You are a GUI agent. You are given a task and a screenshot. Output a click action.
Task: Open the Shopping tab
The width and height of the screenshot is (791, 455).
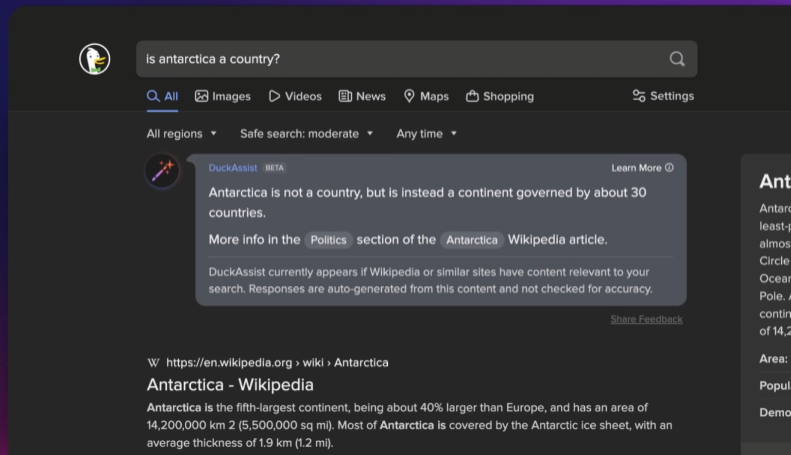point(500,96)
